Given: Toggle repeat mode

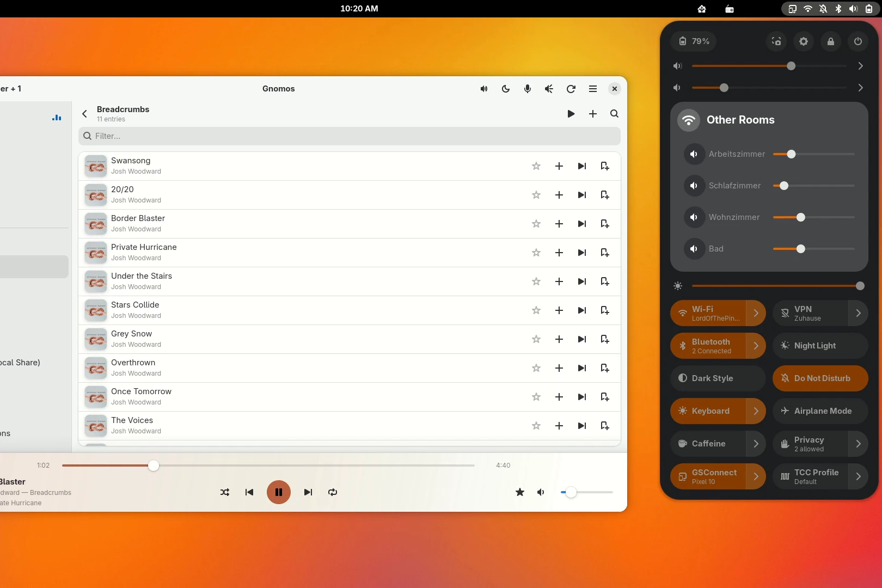Looking at the screenshot, I should (333, 492).
